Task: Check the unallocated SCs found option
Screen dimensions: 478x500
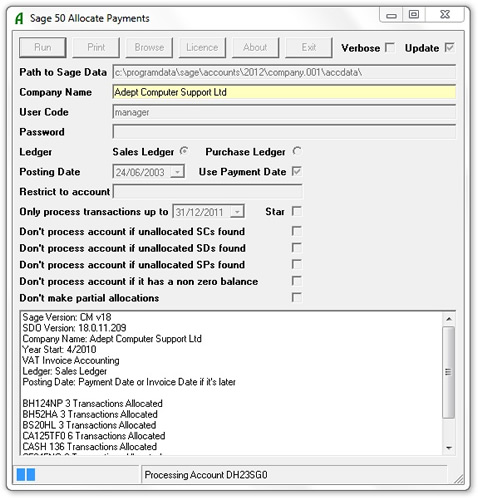Action: pos(296,231)
